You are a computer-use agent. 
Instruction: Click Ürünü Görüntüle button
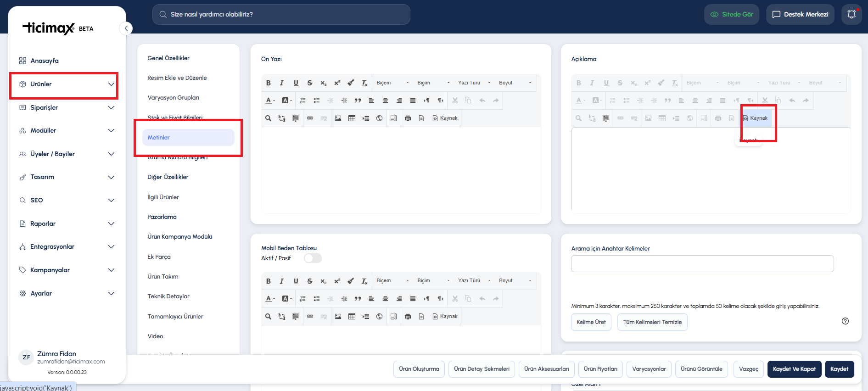point(701,369)
